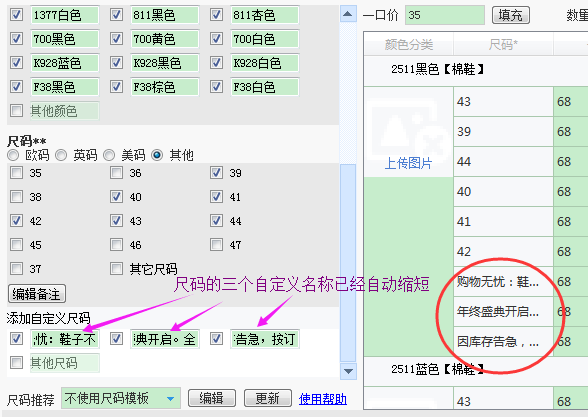Click the 颜色分类 column header
The image size is (588, 417).
(x=409, y=45)
